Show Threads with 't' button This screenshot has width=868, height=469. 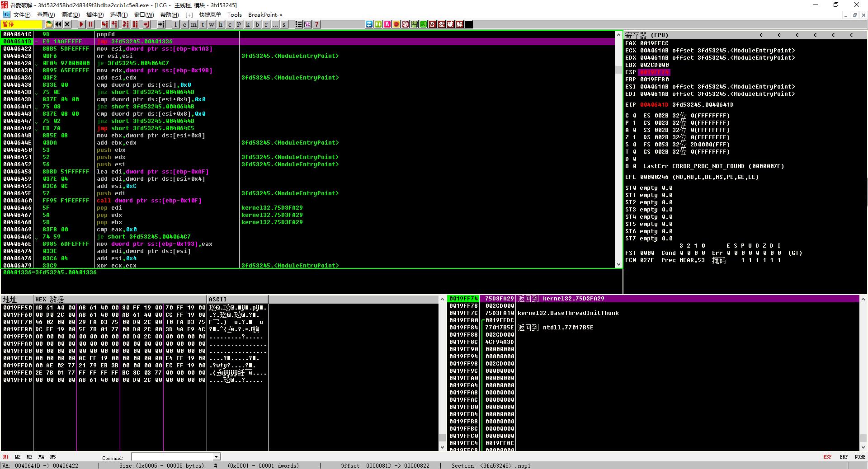tap(203, 24)
